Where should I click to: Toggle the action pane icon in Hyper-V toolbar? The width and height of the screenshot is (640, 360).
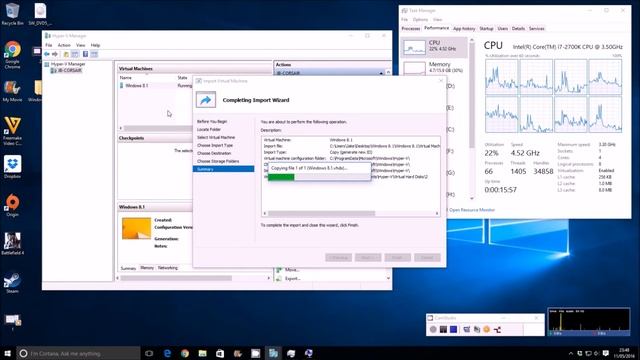pos(94,54)
